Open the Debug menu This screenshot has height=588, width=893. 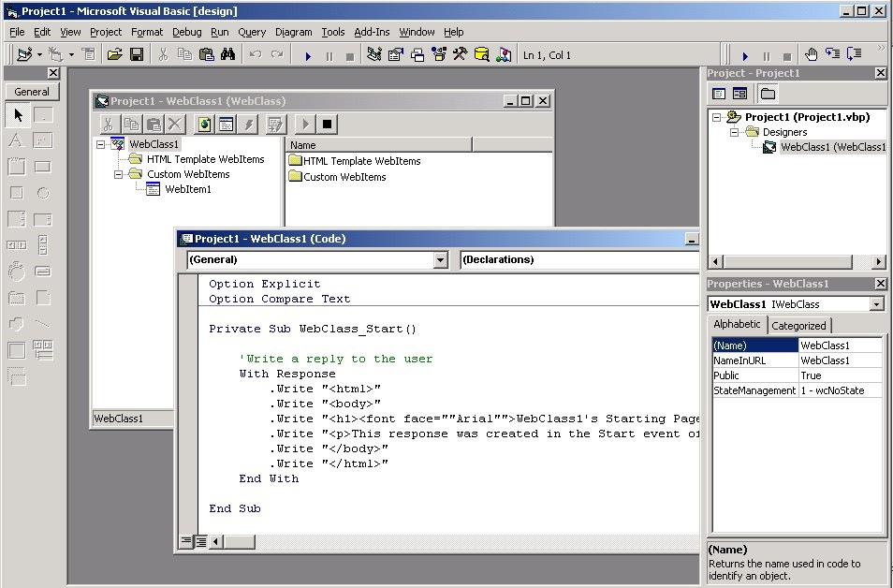[186, 32]
